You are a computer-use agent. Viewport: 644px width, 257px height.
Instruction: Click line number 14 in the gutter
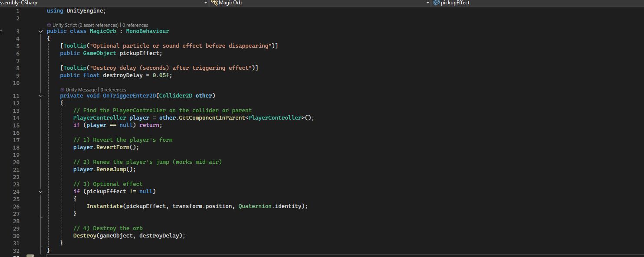tap(16, 118)
